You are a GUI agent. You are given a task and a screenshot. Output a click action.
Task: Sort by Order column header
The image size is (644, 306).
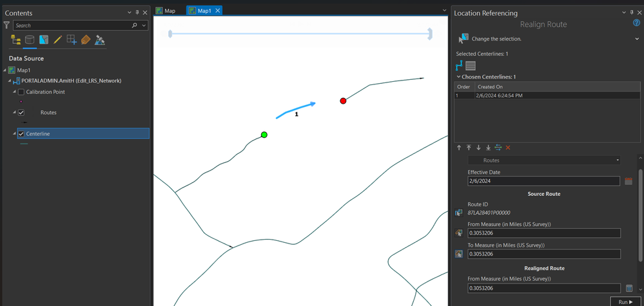click(465, 87)
